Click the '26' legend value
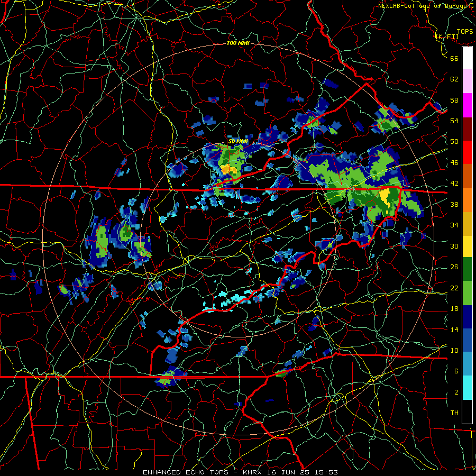The height and width of the screenshot is (476, 476). [454, 267]
